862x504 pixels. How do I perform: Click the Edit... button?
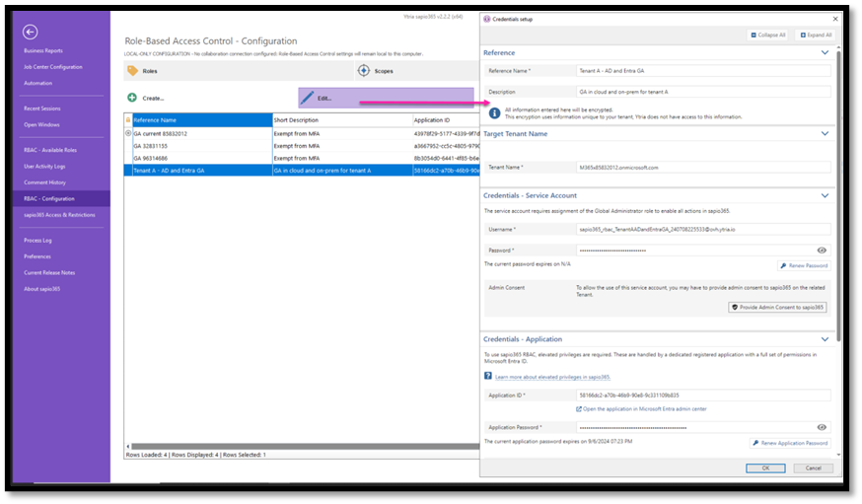pyautogui.click(x=386, y=98)
